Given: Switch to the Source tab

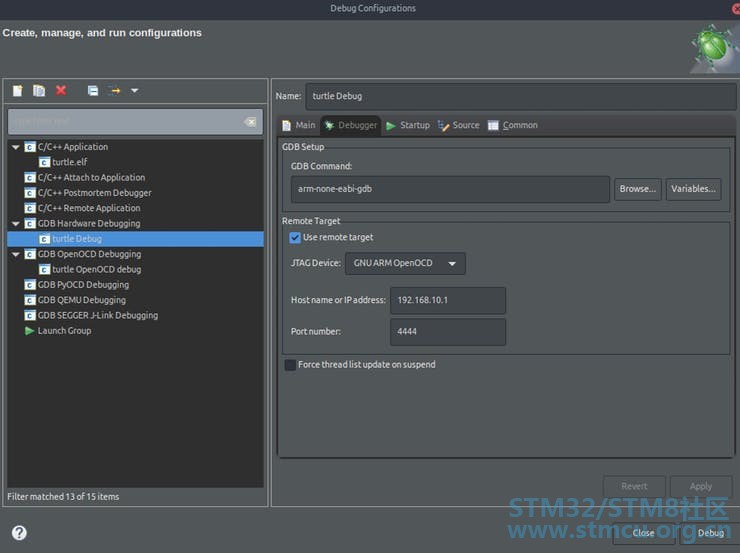Looking at the screenshot, I should (459, 125).
